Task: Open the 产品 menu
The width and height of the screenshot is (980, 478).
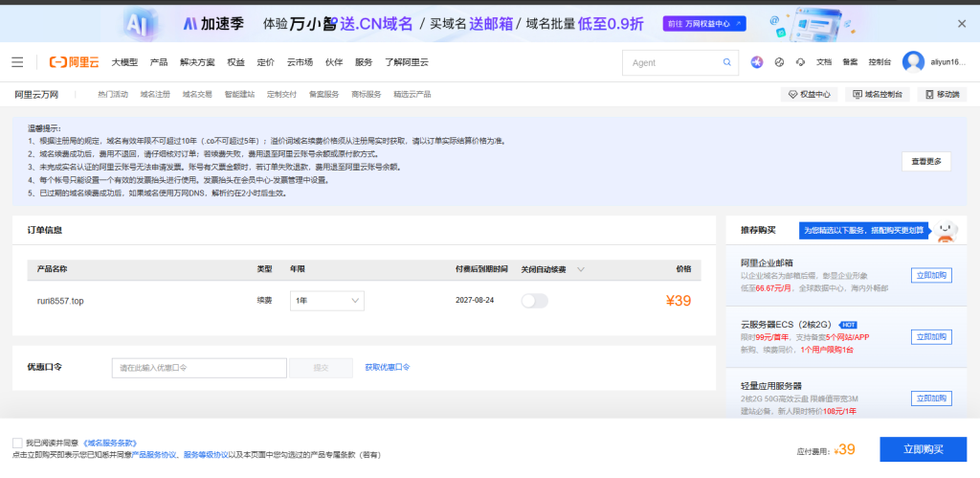Action: click(x=159, y=62)
